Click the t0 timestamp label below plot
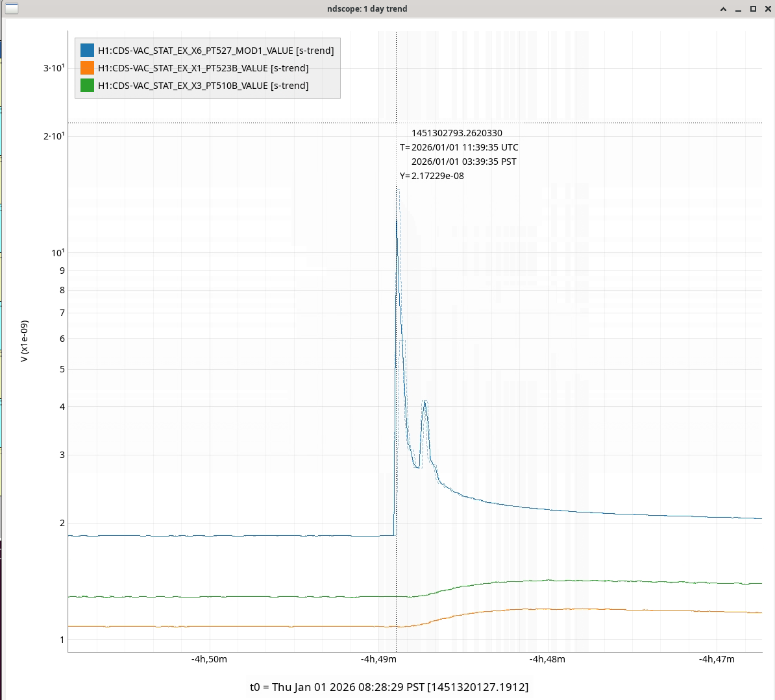This screenshot has width=775, height=700. click(x=389, y=687)
